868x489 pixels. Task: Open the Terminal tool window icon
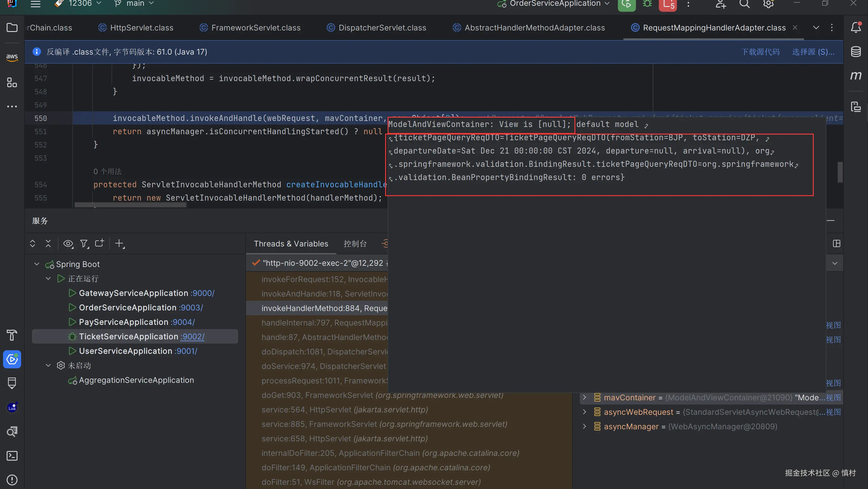pyautogui.click(x=12, y=456)
